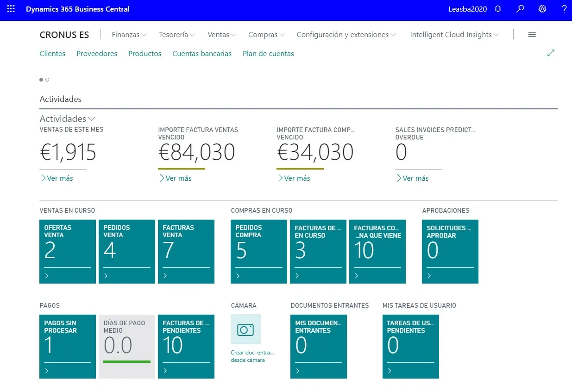This screenshot has height=392, width=572.
Task: Click arrow on Facturas Venta tile
Action: (166, 276)
